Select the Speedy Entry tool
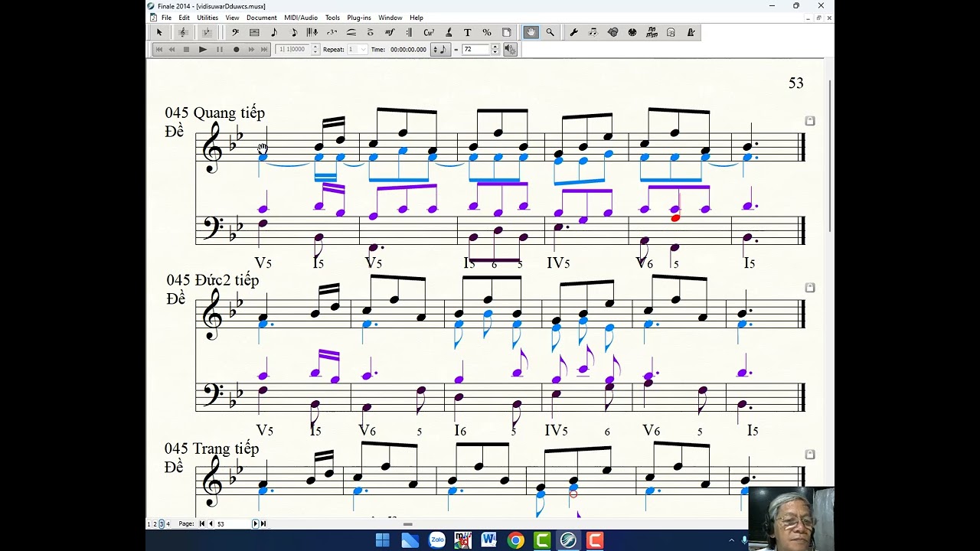 (x=294, y=32)
